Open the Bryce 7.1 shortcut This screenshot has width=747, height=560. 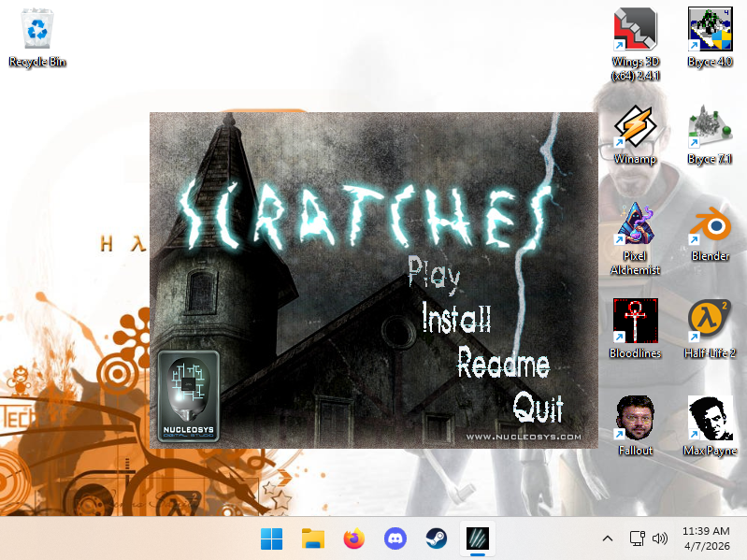click(x=710, y=135)
